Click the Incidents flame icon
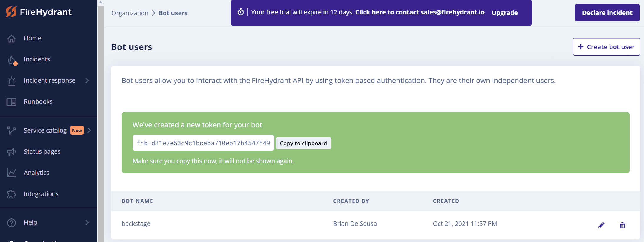The image size is (644, 242). pyautogui.click(x=12, y=60)
